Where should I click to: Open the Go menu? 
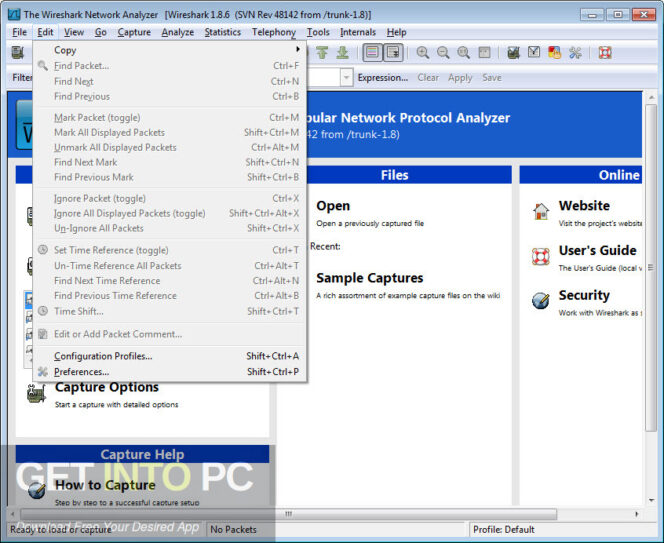point(100,32)
